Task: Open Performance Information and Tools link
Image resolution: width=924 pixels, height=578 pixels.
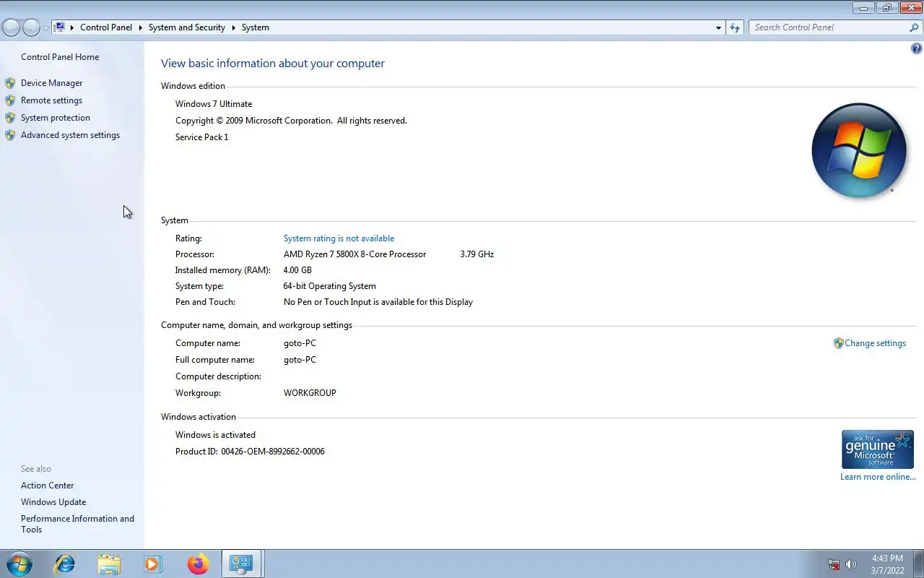Action: pos(78,524)
